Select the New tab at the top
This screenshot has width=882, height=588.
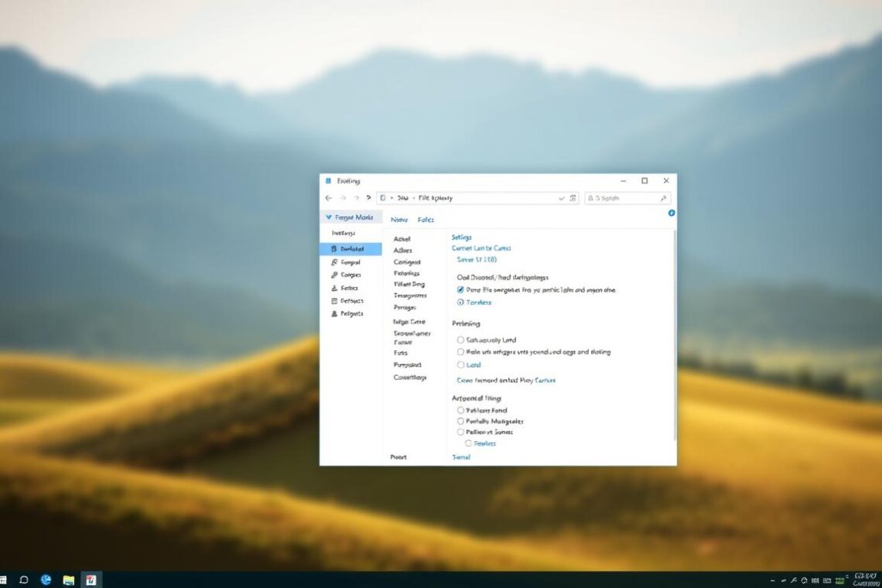[398, 220]
